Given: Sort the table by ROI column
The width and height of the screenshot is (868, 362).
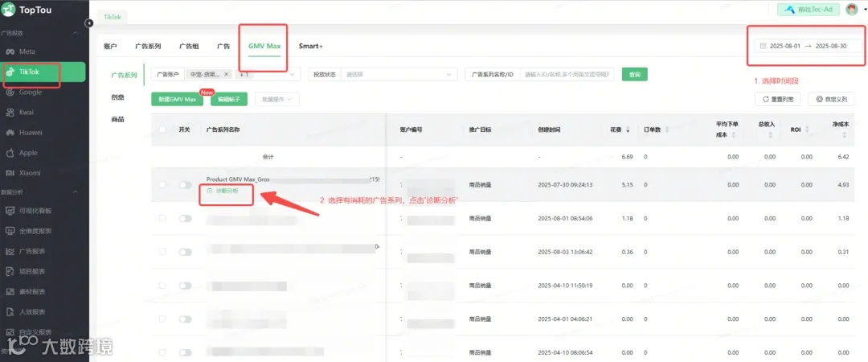Looking at the screenshot, I should 806,130.
